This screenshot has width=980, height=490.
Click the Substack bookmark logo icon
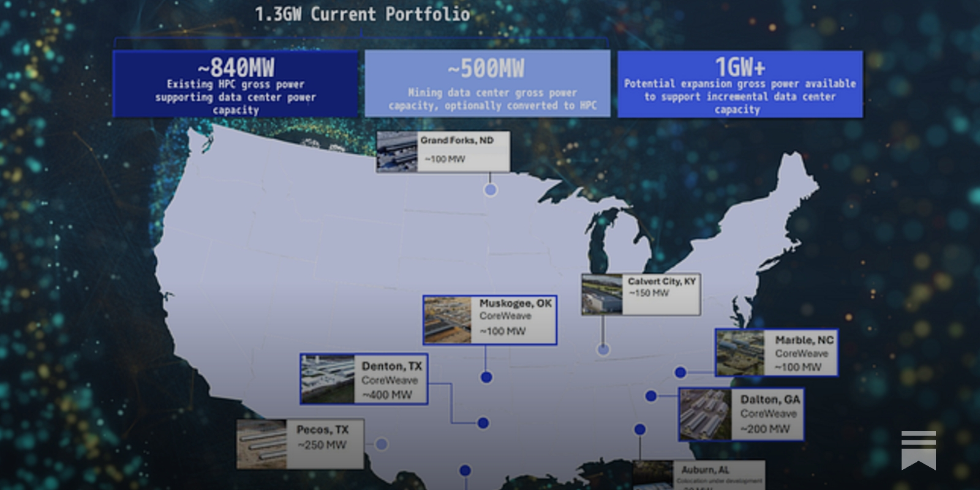[918, 450]
